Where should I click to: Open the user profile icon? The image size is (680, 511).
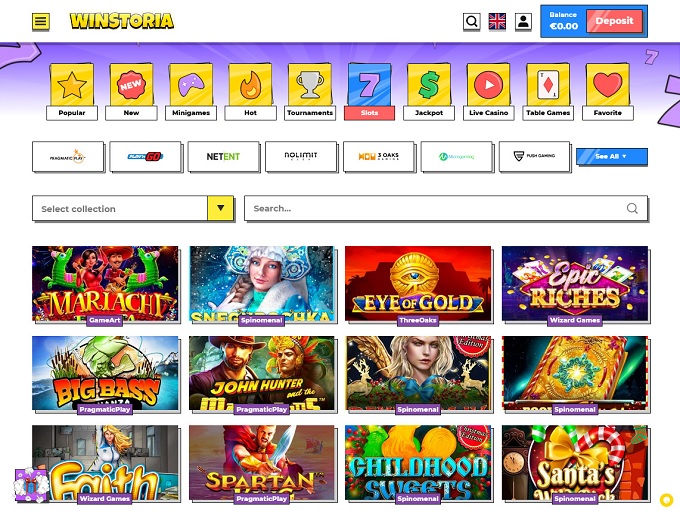523,21
